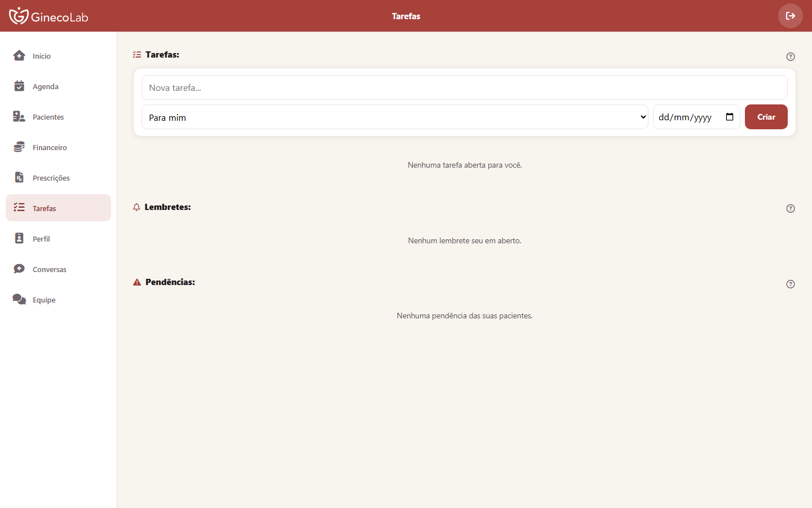Click the Criar button
The height and width of the screenshot is (508, 812).
(x=766, y=117)
